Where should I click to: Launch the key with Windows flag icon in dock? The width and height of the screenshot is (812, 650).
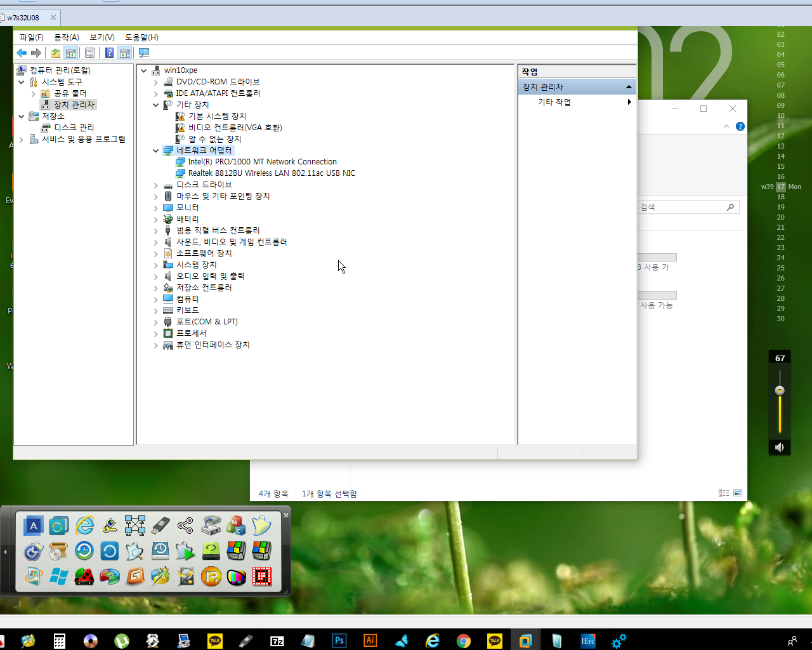tap(110, 526)
